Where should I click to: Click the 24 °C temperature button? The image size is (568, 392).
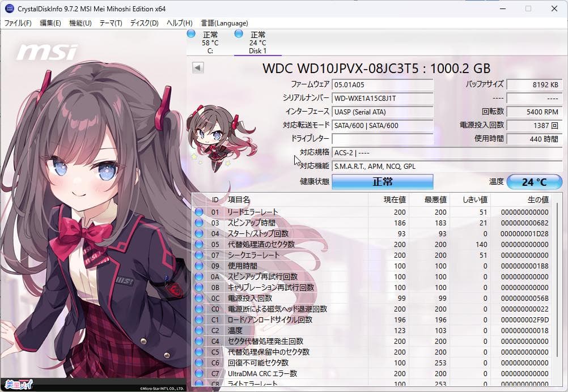point(533,182)
